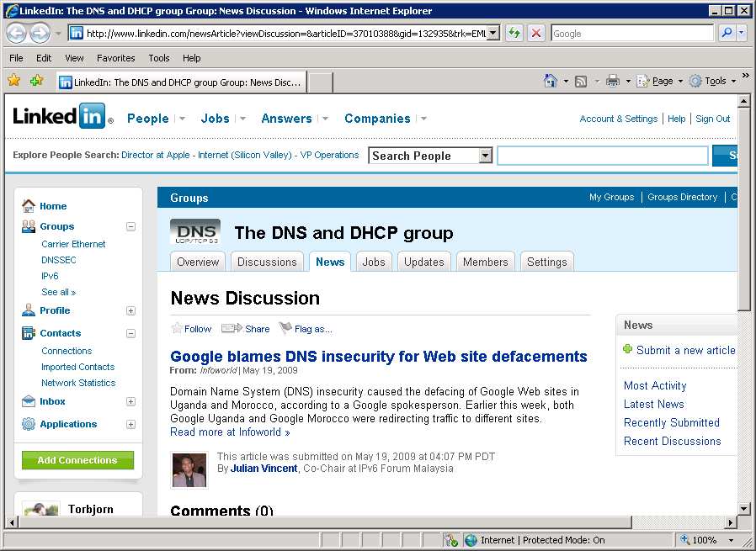Click the LinkedIn people search text field

pos(603,156)
